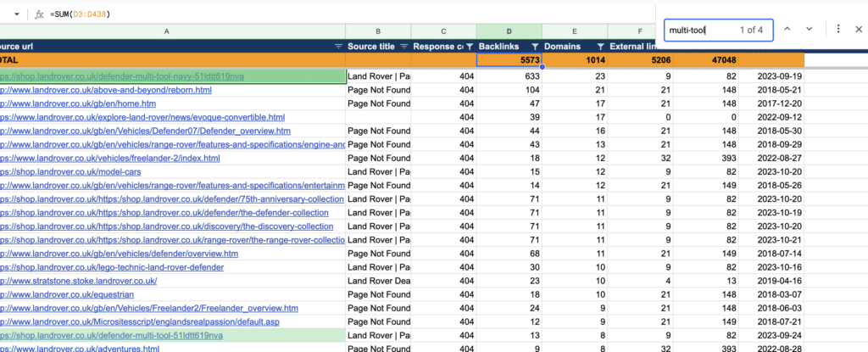
Task: Select column C header
Action: (x=443, y=32)
